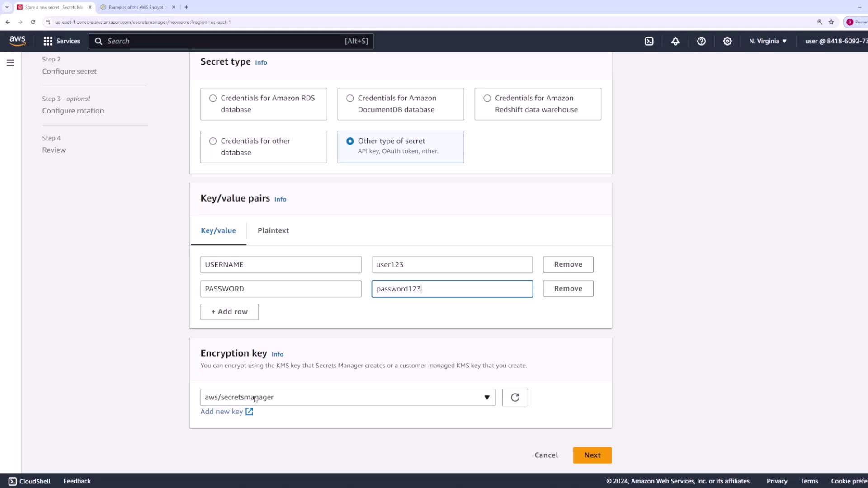
Task: Switch to the AWS Encryption examples browser tab
Action: pos(137,7)
